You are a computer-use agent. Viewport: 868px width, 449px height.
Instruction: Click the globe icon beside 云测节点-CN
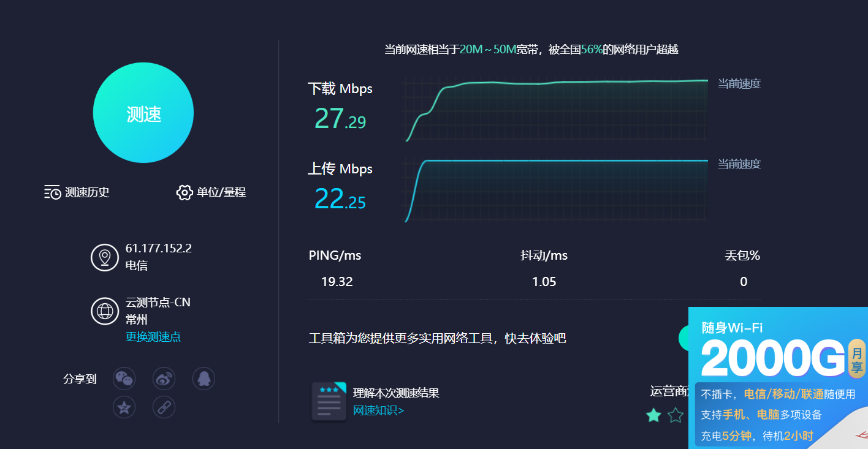point(105,311)
